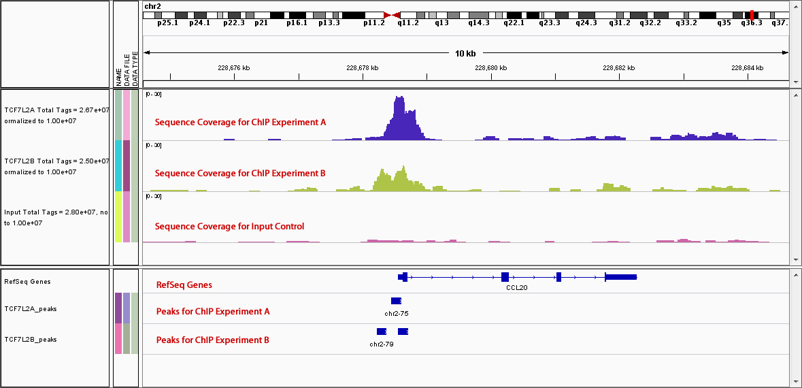Select the TCF7L2A Total Tags track name

coord(56,116)
